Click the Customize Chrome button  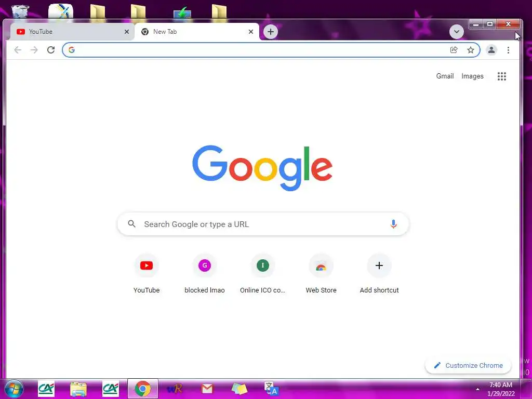pos(468,365)
